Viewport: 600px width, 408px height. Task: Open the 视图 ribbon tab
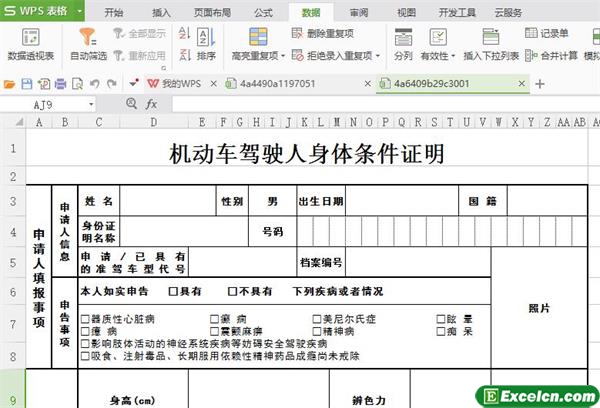(406, 13)
